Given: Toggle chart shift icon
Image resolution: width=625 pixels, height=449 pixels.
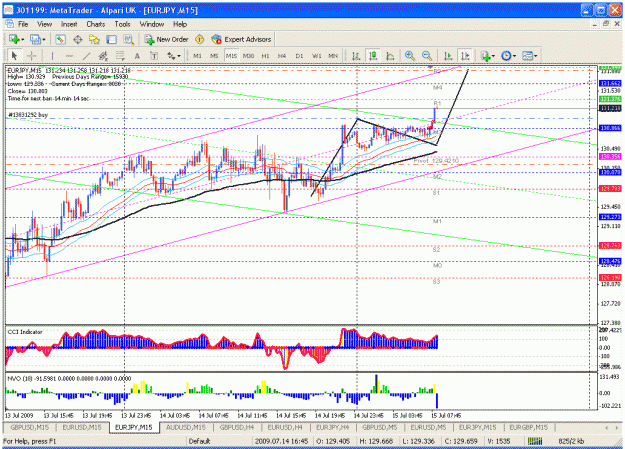Looking at the screenshot, I should pos(465,56).
